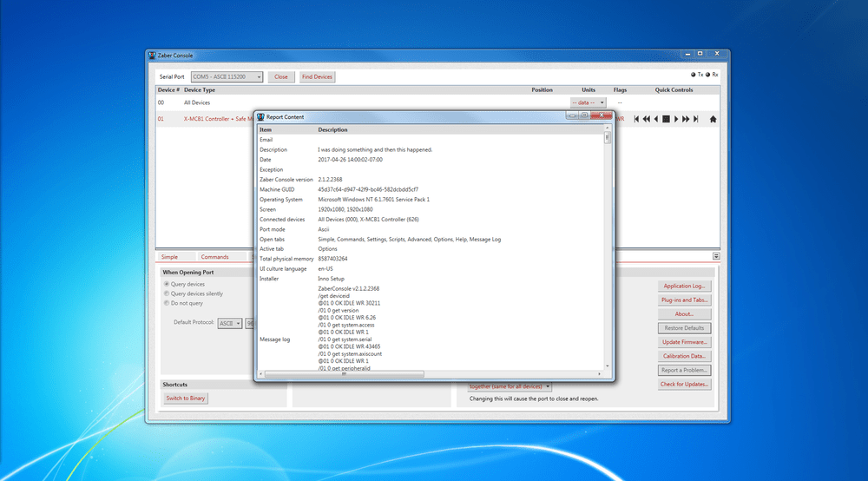The height and width of the screenshot is (481, 868).
Task: Click the Total physical memory value 8587403264
Action: tap(332, 259)
